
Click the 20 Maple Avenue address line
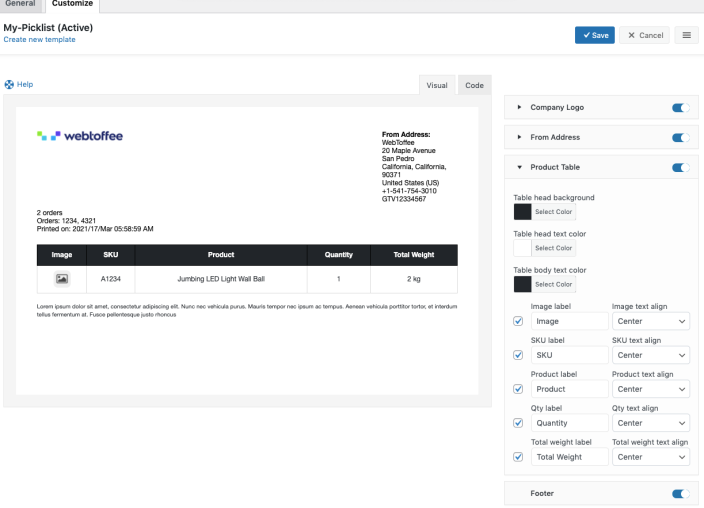click(x=409, y=150)
